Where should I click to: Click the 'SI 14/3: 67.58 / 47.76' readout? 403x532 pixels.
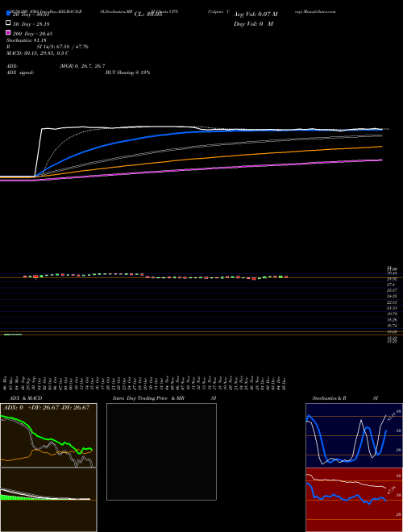[x=63, y=47]
